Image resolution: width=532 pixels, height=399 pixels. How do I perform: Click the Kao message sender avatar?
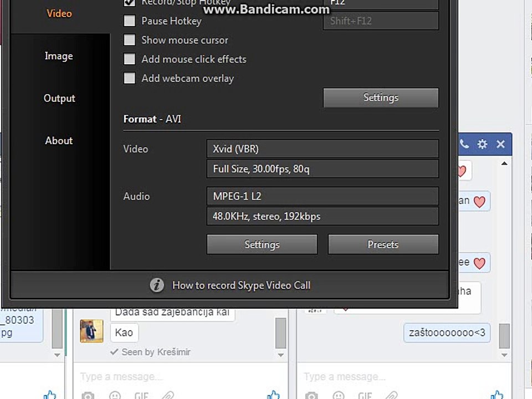tap(91, 331)
